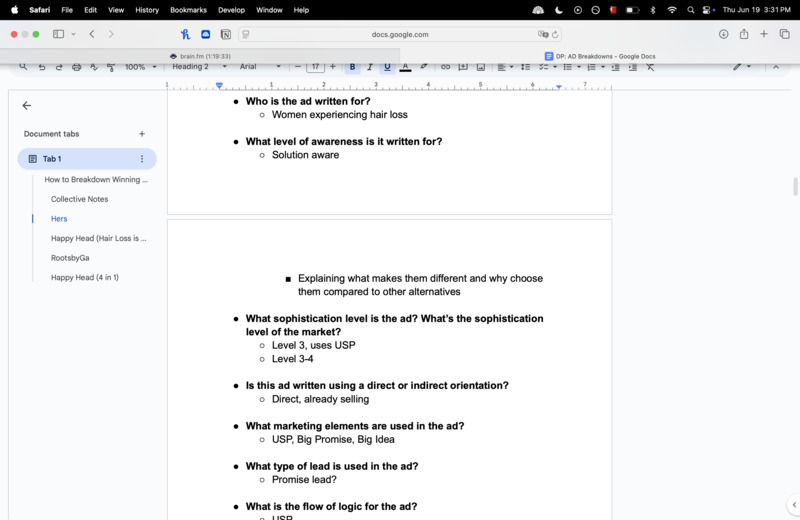Image resolution: width=800 pixels, height=520 pixels.
Task: Open the Arial font dropdown
Action: click(260, 67)
